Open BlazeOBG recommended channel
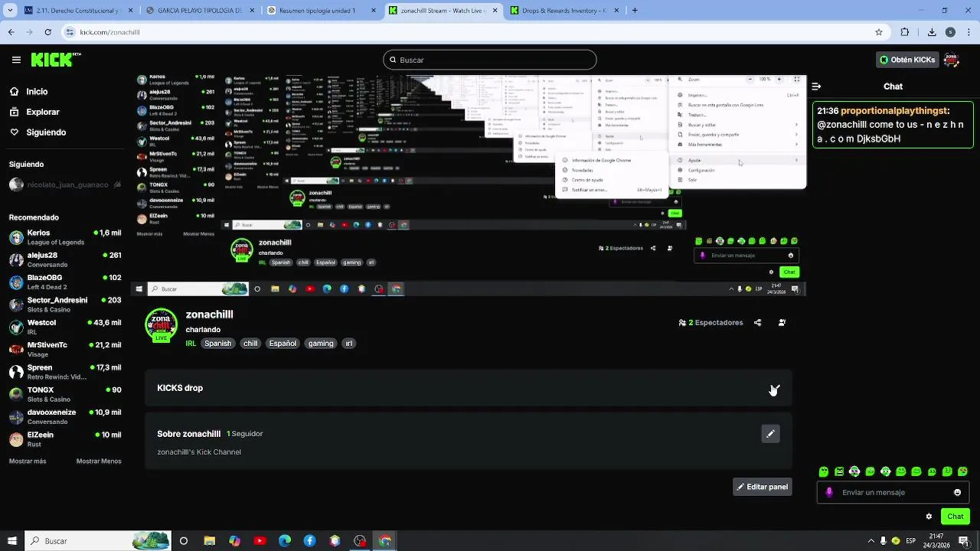This screenshot has width=980, height=551. tap(64, 282)
